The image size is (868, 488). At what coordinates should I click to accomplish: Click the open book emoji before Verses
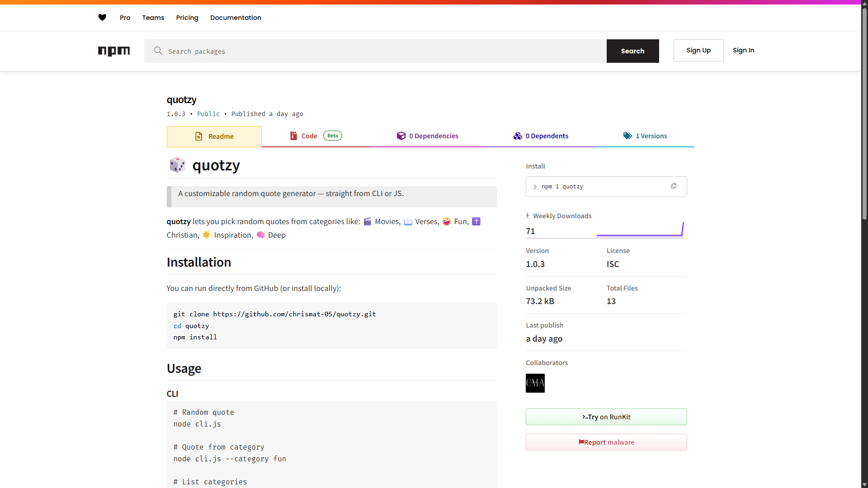tap(408, 221)
